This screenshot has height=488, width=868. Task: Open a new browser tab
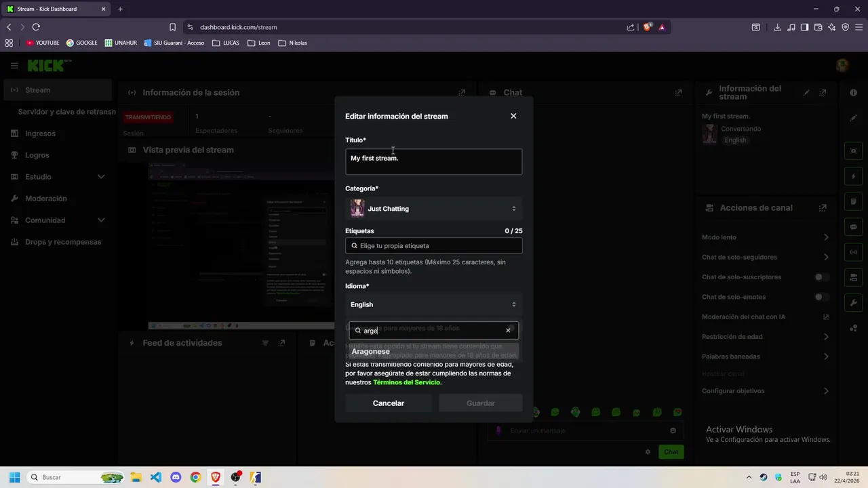pos(120,9)
